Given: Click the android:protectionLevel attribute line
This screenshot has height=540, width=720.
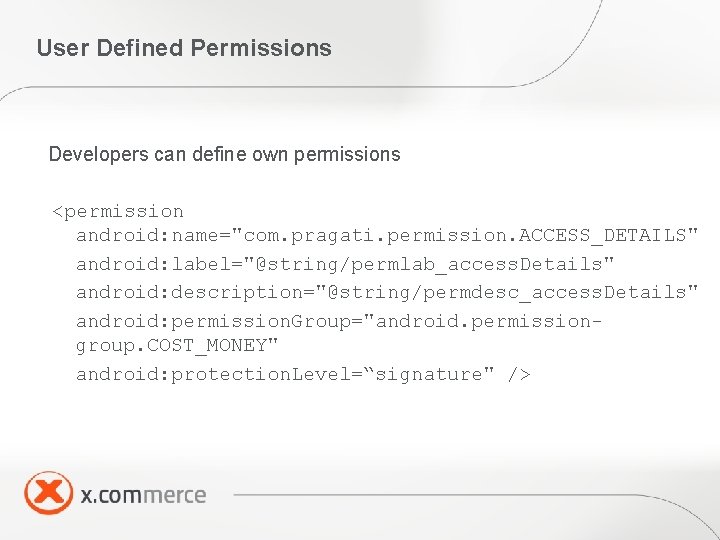Looking at the screenshot, I should click(303, 374).
